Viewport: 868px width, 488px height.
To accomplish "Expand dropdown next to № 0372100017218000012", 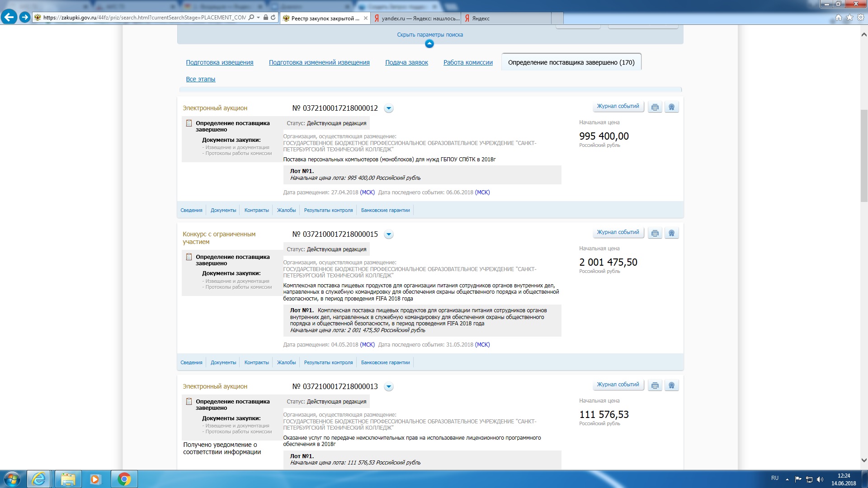I will 389,108.
